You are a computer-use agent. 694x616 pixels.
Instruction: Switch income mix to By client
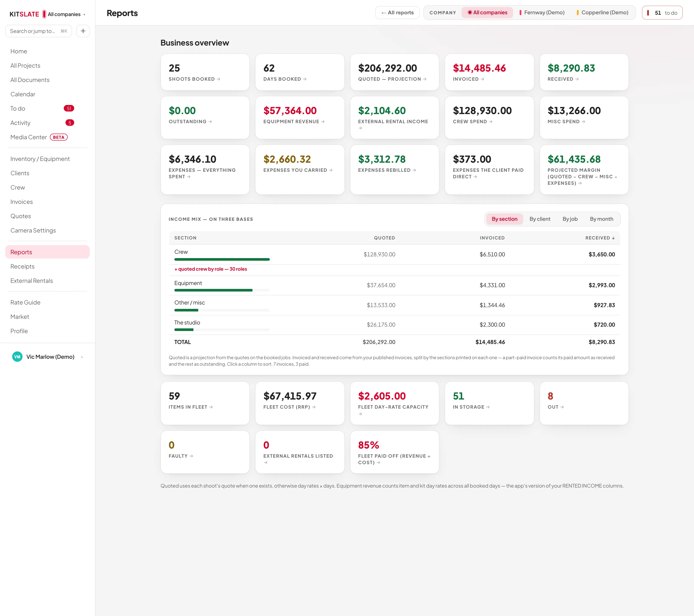[540, 219]
